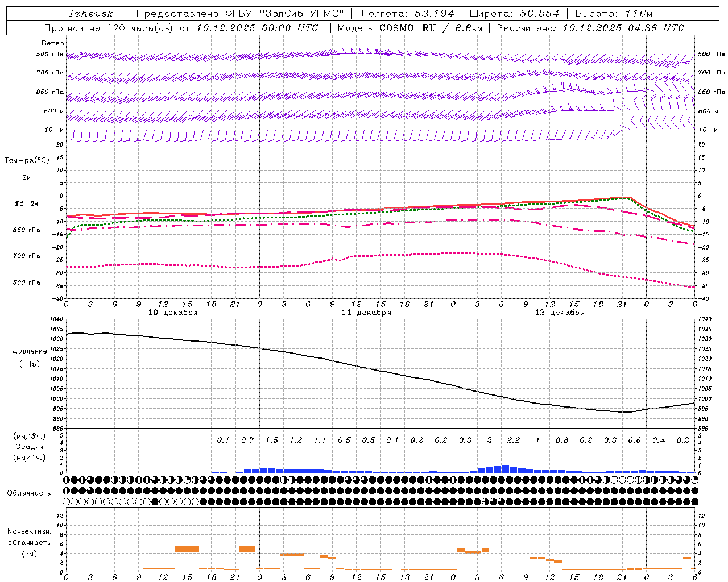The image size is (728, 582).
Task: Click the longitude value 53.194
Action: point(434,14)
